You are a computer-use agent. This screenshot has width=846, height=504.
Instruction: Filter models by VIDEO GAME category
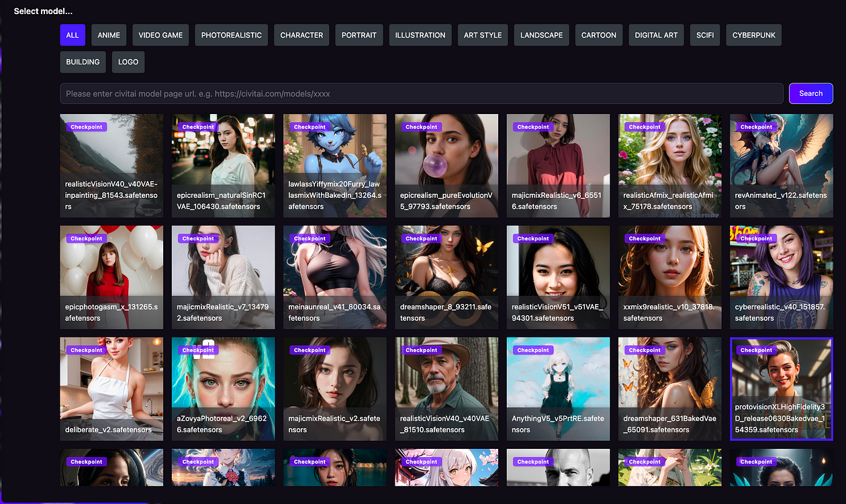click(x=160, y=35)
